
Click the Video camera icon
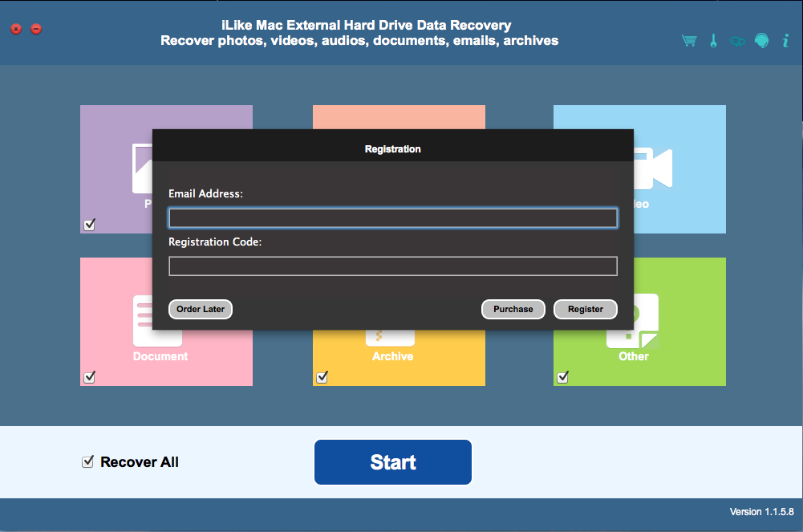click(x=653, y=168)
